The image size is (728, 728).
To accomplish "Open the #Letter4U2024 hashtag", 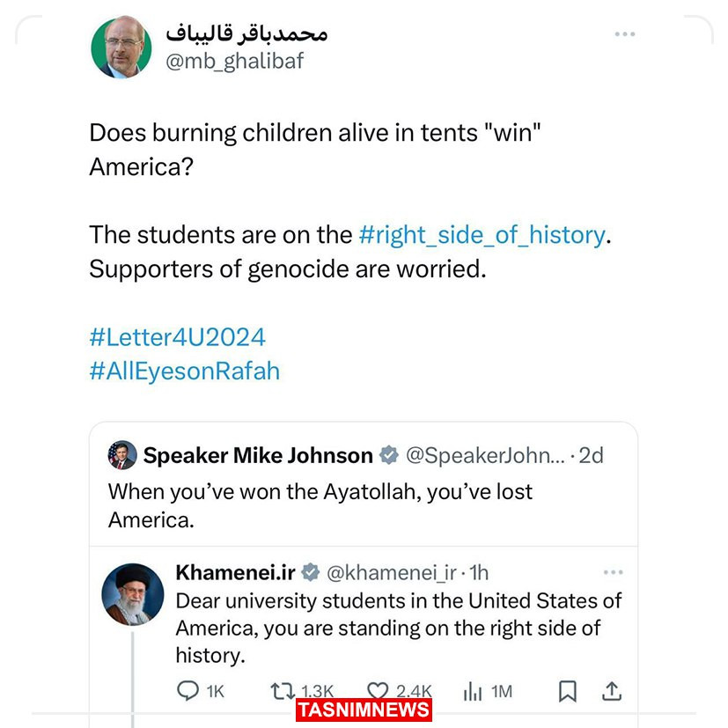I will (x=177, y=337).
